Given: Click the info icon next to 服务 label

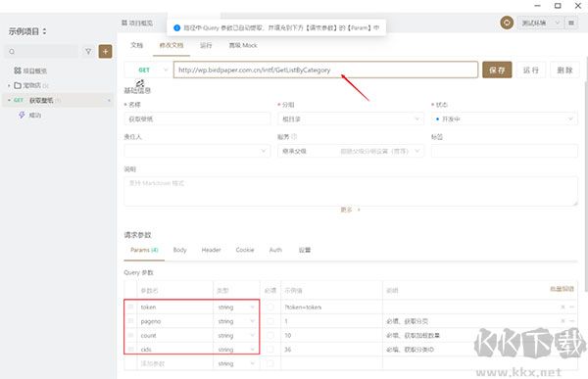Looking at the screenshot, I should pos(294,137).
